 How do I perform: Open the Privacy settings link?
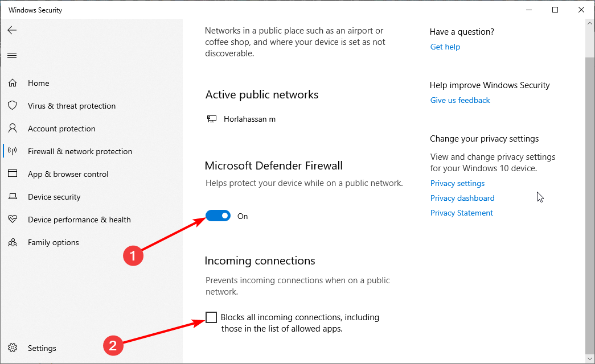[458, 183]
